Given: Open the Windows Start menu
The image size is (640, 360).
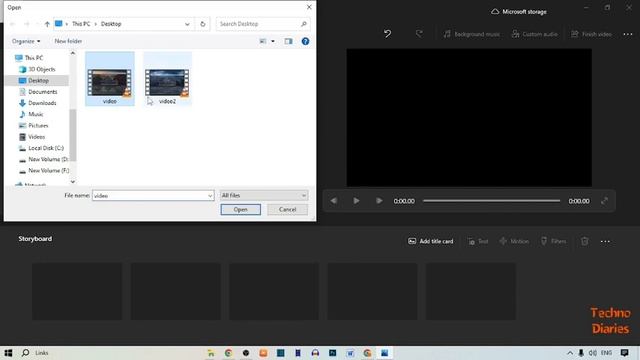Looking at the screenshot, I should click(8, 353).
